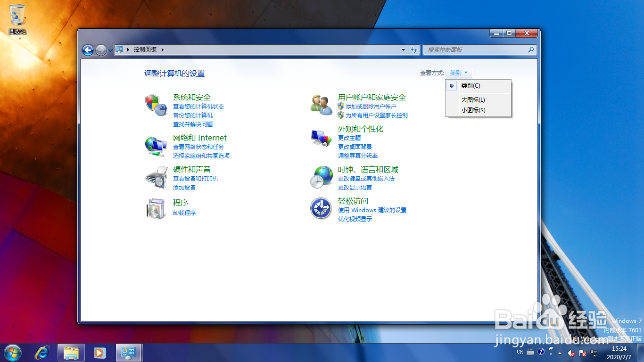The width and height of the screenshot is (644, 362).
Task: Click the CH language indicator
Action: coord(520,352)
